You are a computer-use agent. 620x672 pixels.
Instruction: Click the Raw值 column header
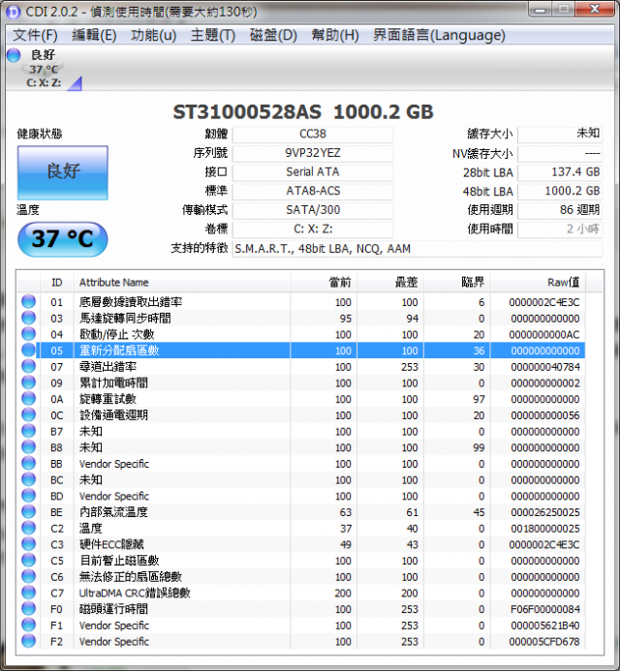click(538, 283)
